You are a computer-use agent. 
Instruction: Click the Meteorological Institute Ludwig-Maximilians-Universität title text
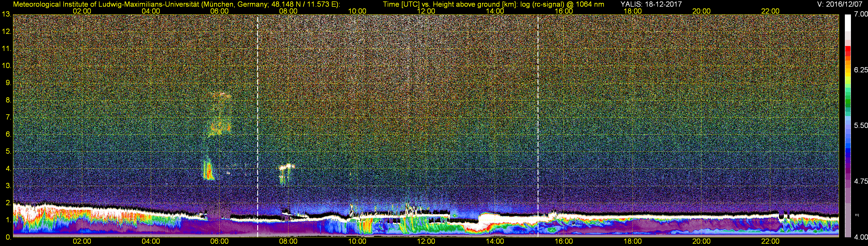pos(176,4)
